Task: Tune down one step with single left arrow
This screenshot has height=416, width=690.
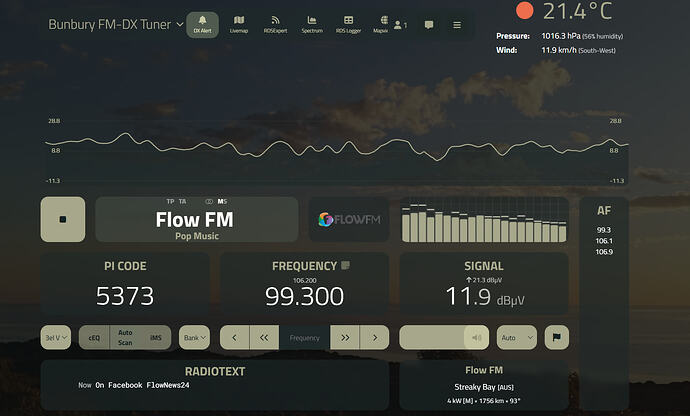Action: click(234, 338)
